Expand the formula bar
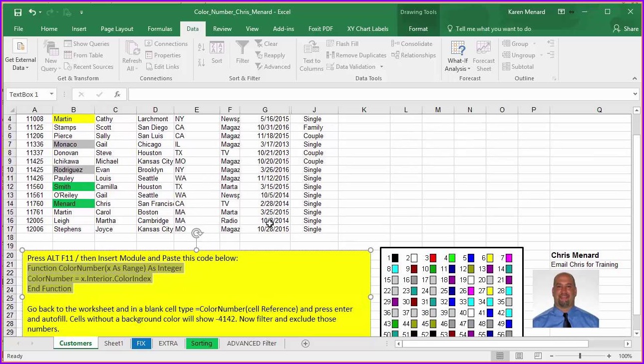644x364 pixels. pos(635,94)
